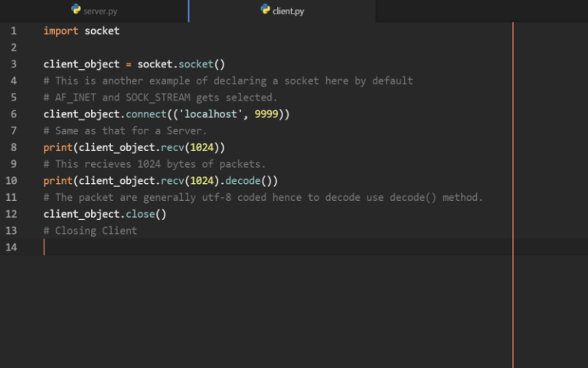
Task: Click line number 10 in the gutter
Action: pyautogui.click(x=11, y=181)
